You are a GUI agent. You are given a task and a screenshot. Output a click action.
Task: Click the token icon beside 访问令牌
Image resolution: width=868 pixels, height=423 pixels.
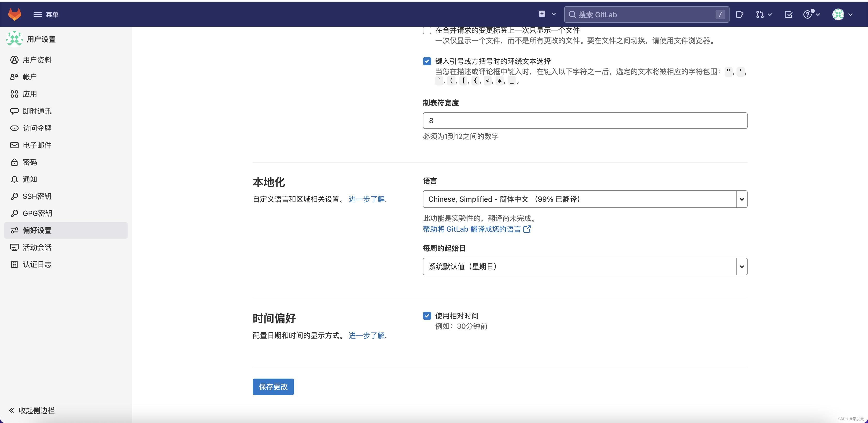14,128
